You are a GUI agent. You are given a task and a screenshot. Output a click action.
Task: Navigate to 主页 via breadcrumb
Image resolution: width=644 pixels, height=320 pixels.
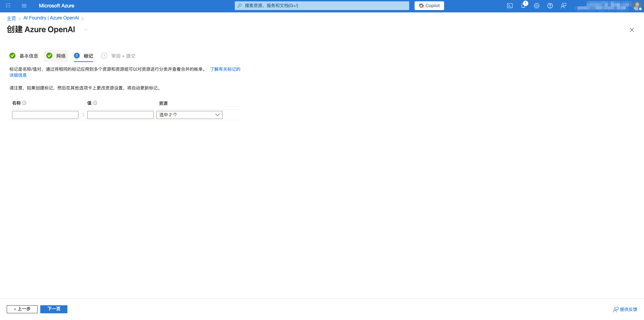11,18
